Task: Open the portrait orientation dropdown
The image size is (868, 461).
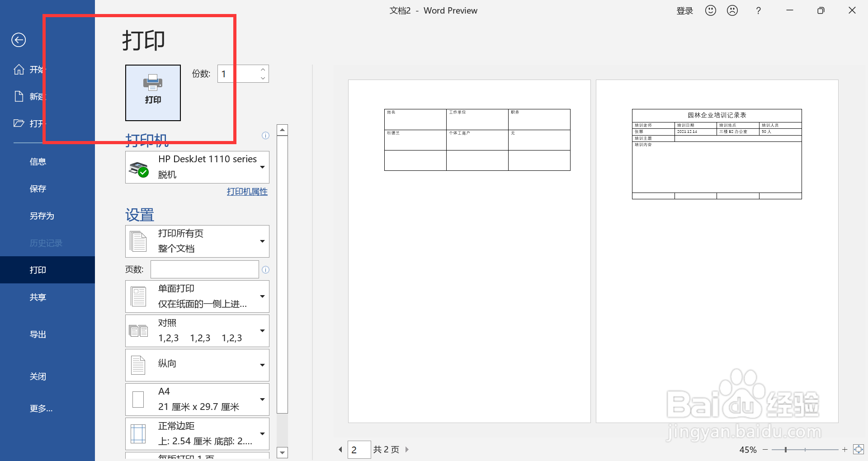Action: (x=197, y=365)
